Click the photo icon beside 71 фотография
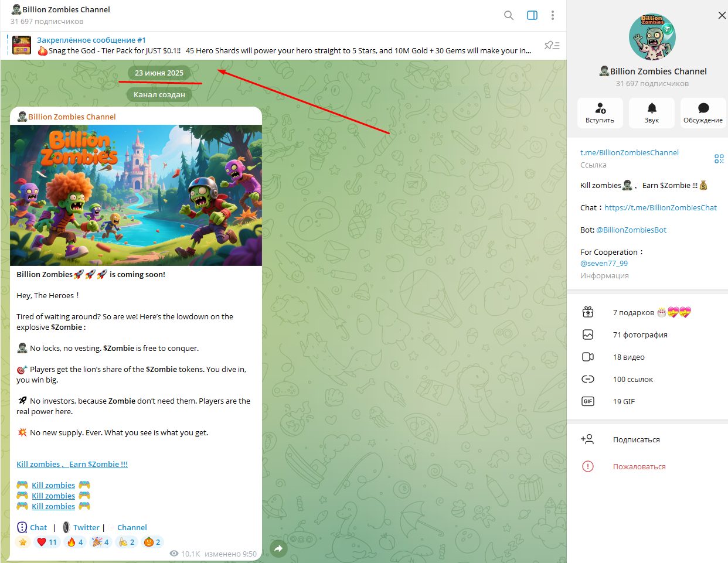The width and height of the screenshot is (728, 563). pos(588,335)
